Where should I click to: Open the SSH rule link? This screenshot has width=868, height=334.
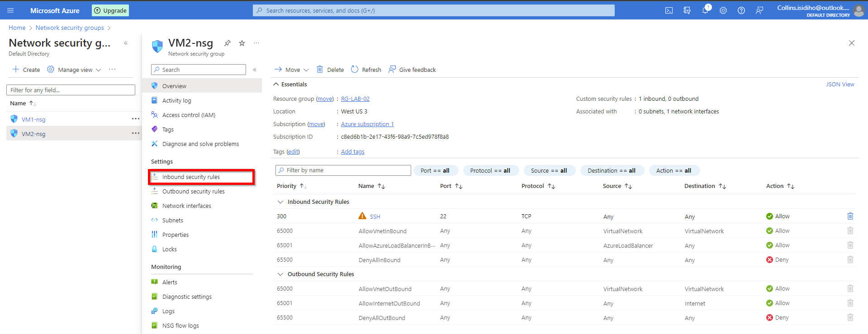tap(375, 216)
